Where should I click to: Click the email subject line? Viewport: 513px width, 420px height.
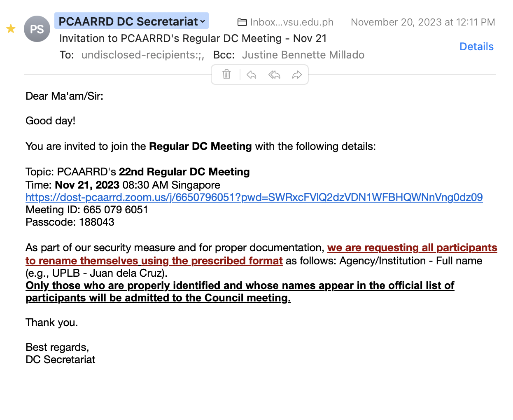click(193, 38)
